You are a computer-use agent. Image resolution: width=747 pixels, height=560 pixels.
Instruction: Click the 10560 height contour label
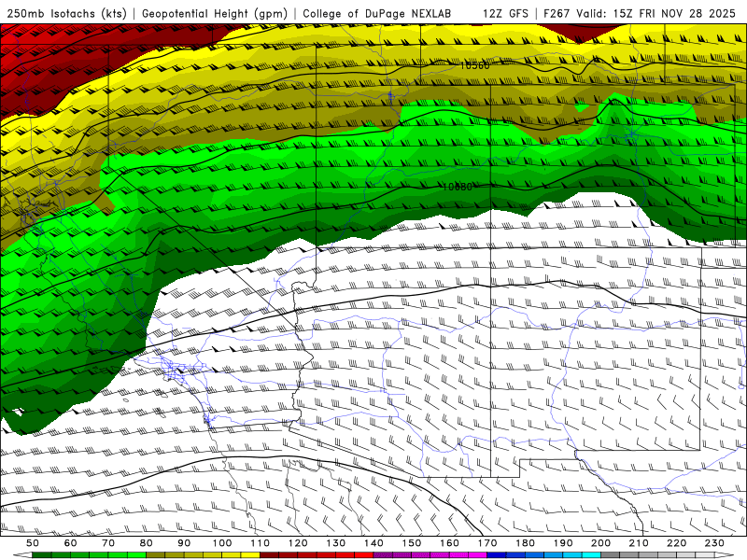pyautogui.click(x=474, y=65)
